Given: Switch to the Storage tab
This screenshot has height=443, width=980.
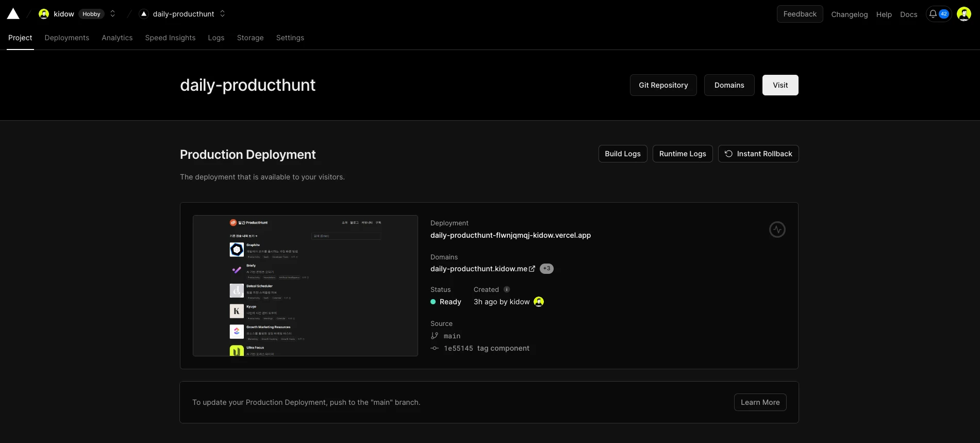Looking at the screenshot, I should pos(250,38).
